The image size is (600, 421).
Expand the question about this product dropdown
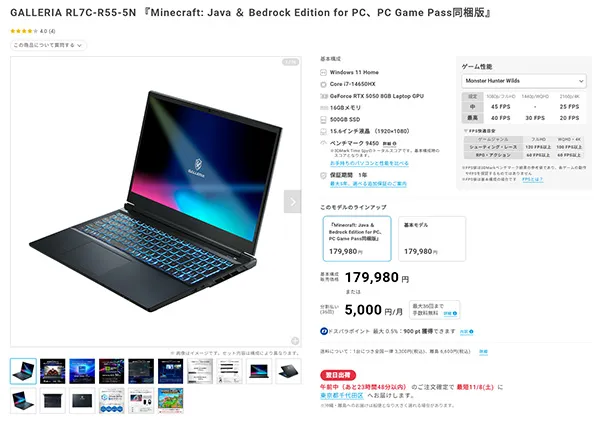[x=48, y=45]
